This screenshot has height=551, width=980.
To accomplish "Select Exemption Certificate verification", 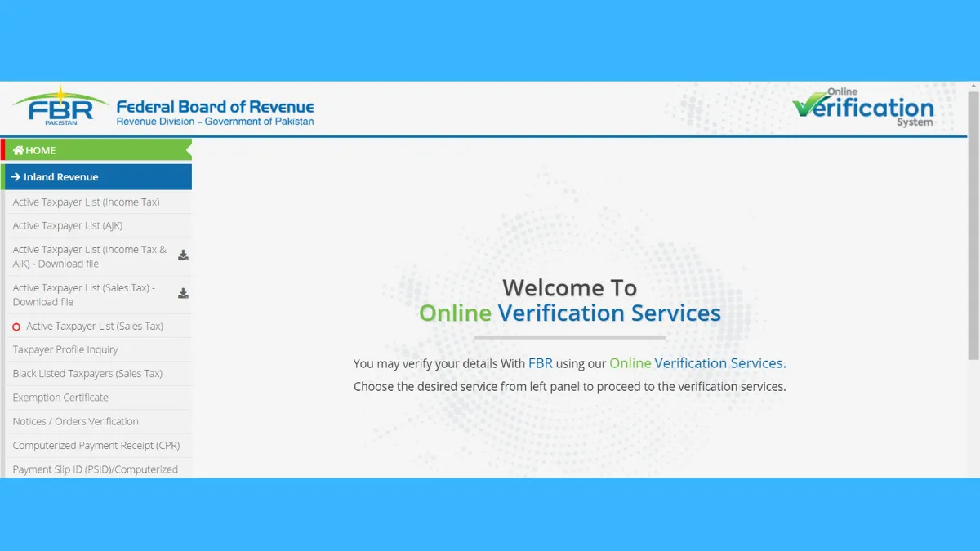I will (x=60, y=398).
